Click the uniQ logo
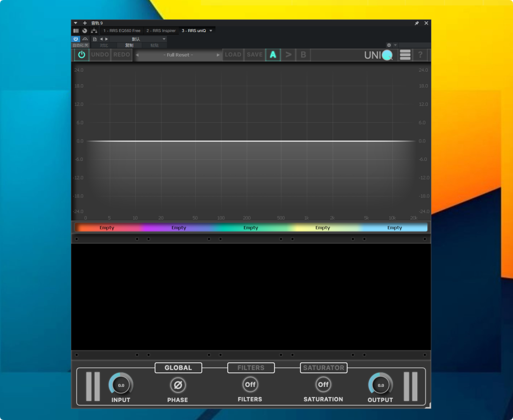The height and width of the screenshot is (420, 513). coord(379,55)
